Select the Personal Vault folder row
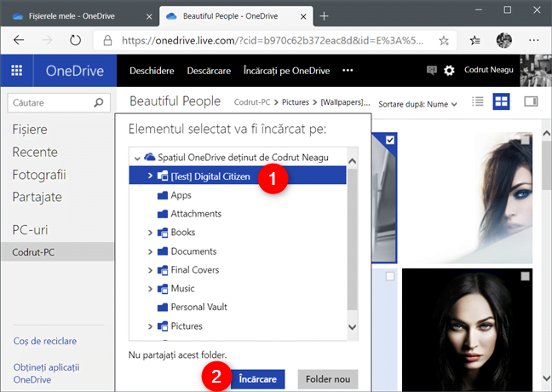The image size is (552, 392). pos(238,307)
